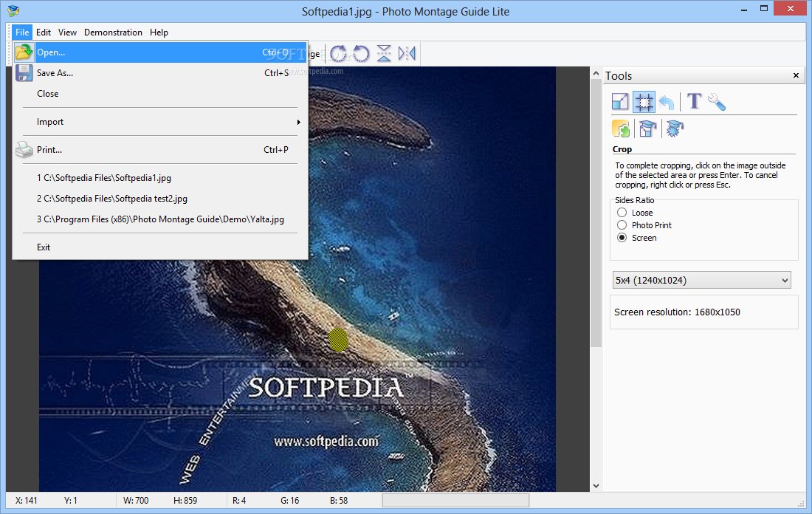The image size is (812, 514).
Task: Click the G: 16 status bar value
Action: [290, 501]
